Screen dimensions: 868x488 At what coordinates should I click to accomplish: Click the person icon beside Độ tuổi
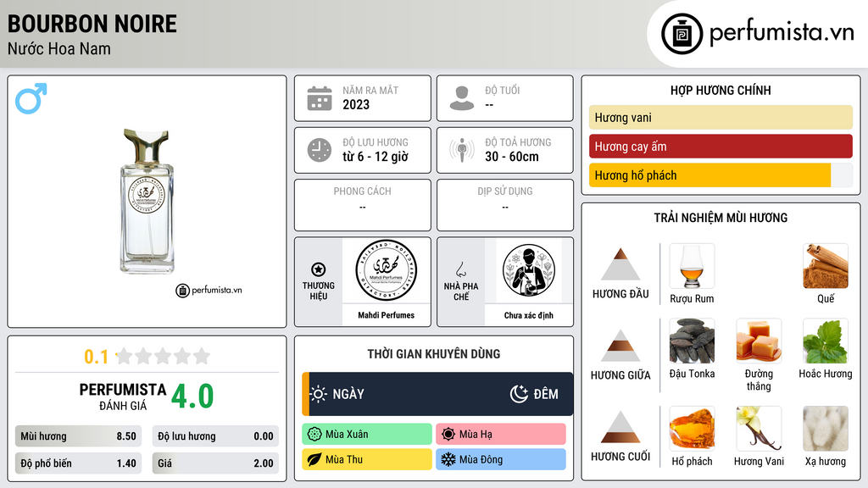coord(462,98)
